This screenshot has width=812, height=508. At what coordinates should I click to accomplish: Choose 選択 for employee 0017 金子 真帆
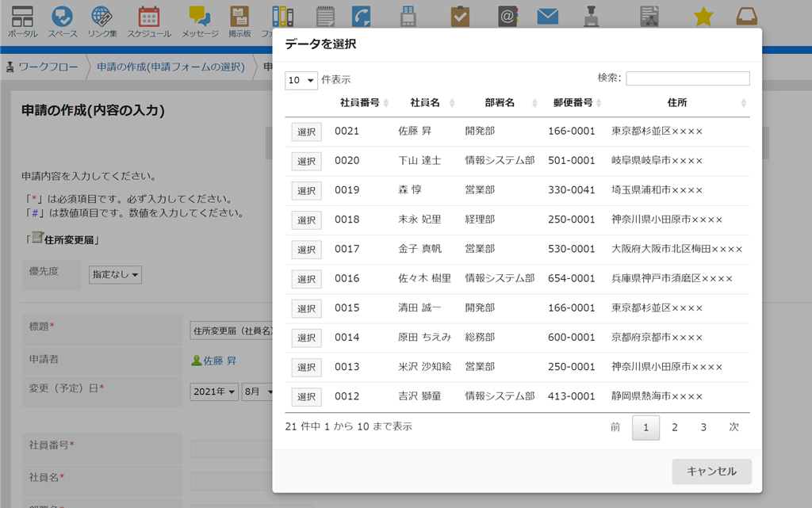point(307,250)
